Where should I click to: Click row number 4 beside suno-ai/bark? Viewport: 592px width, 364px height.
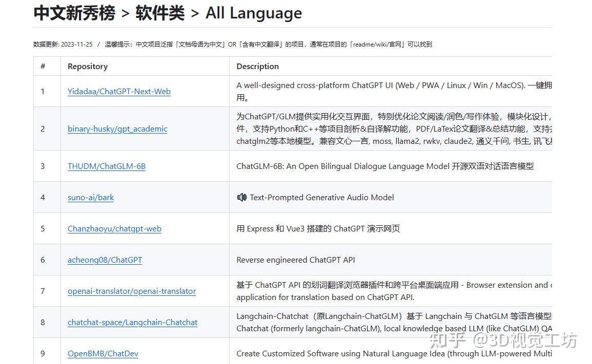(43, 197)
